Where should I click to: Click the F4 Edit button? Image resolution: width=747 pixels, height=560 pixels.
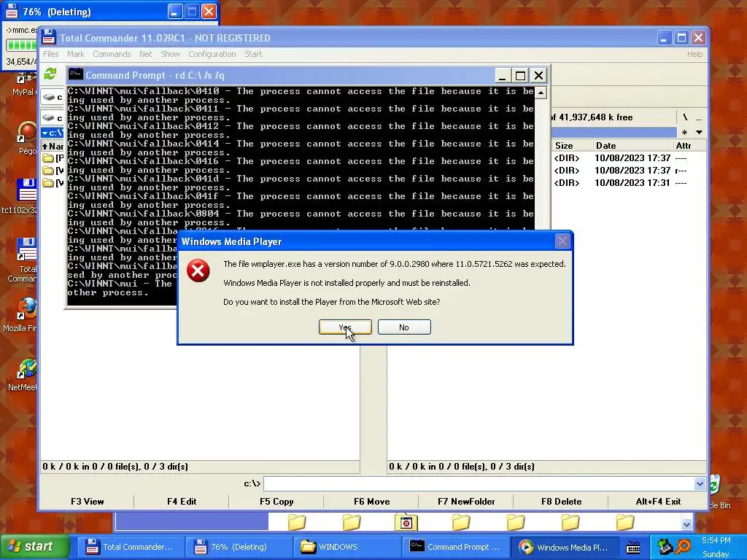click(x=182, y=502)
